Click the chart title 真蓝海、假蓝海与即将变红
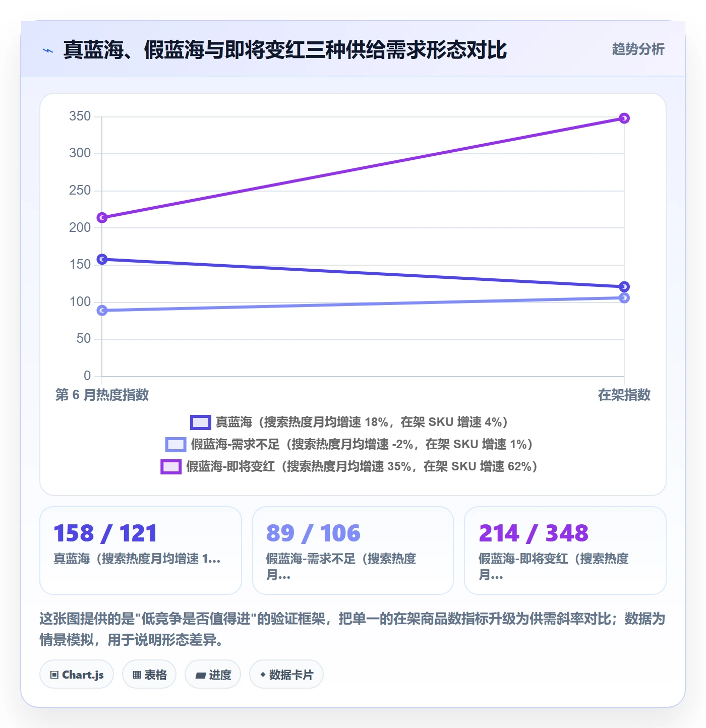Viewport: 706px width, 728px height. pyautogui.click(x=285, y=50)
